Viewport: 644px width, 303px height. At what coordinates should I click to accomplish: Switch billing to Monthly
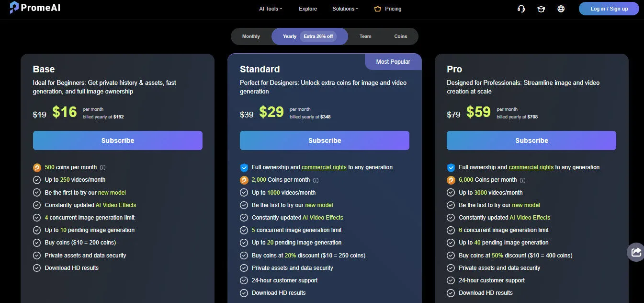coord(251,36)
